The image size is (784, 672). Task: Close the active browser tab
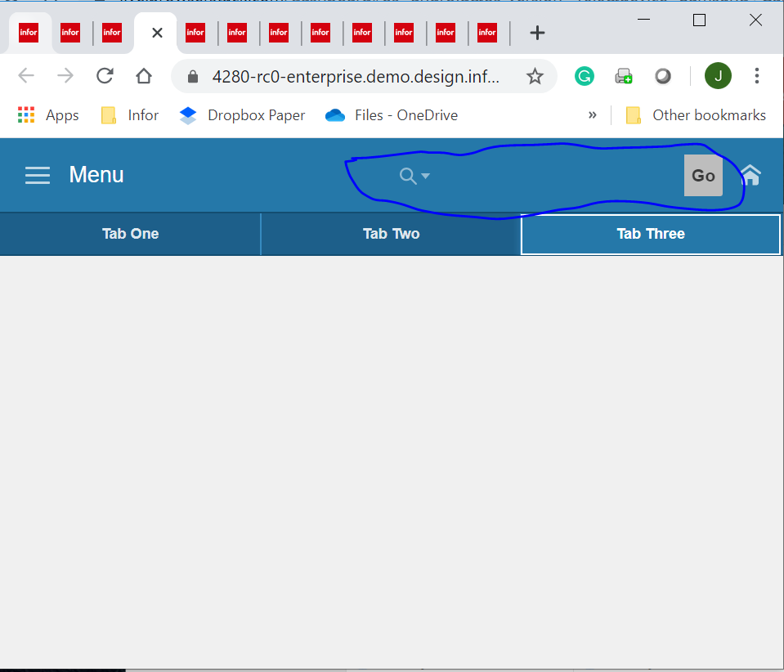coord(157,33)
